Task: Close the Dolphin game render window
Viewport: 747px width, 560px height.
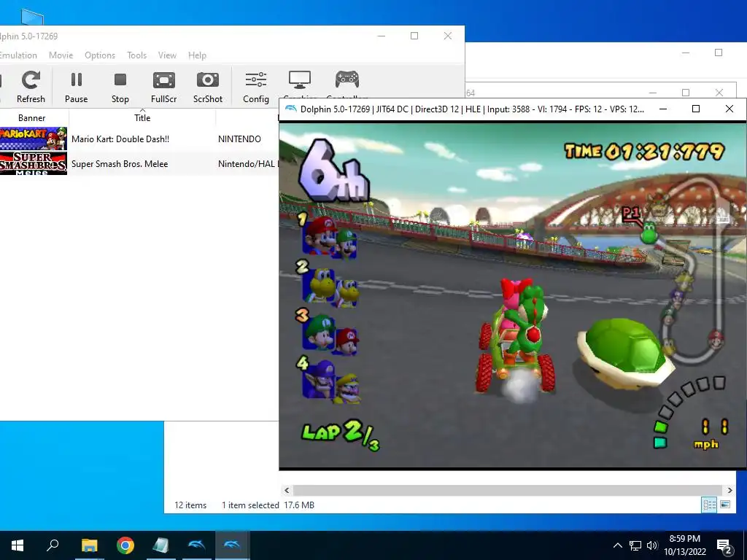Action: (729, 109)
